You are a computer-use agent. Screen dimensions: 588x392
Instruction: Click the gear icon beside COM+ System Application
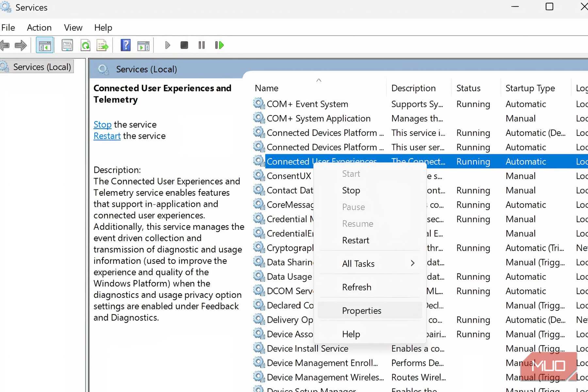click(x=259, y=118)
